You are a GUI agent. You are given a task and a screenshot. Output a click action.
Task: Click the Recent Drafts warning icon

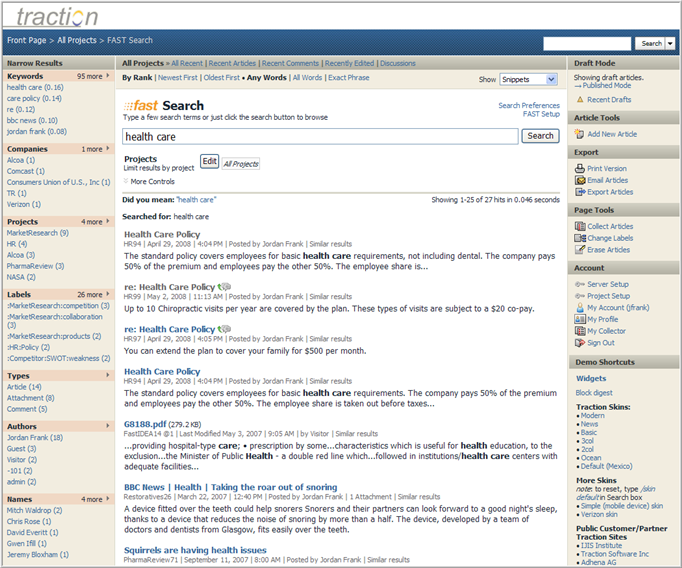click(580, 100)
